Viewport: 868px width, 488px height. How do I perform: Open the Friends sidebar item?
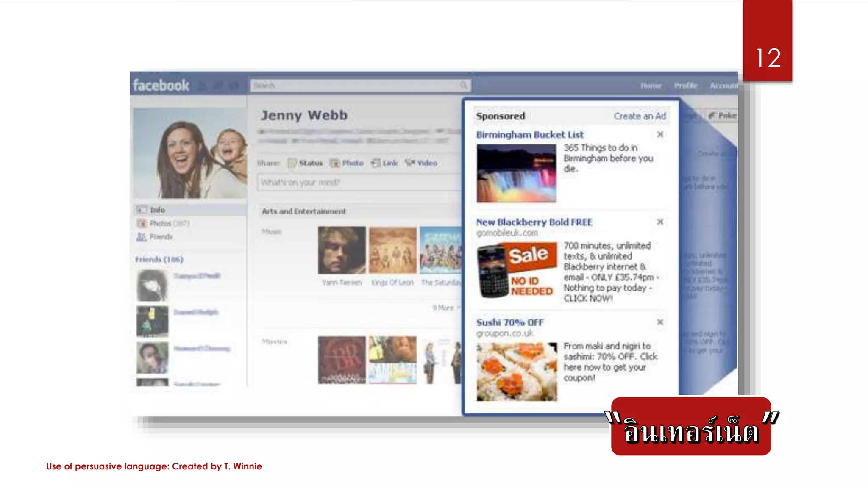pyautogui.click(x=161, y=237)
